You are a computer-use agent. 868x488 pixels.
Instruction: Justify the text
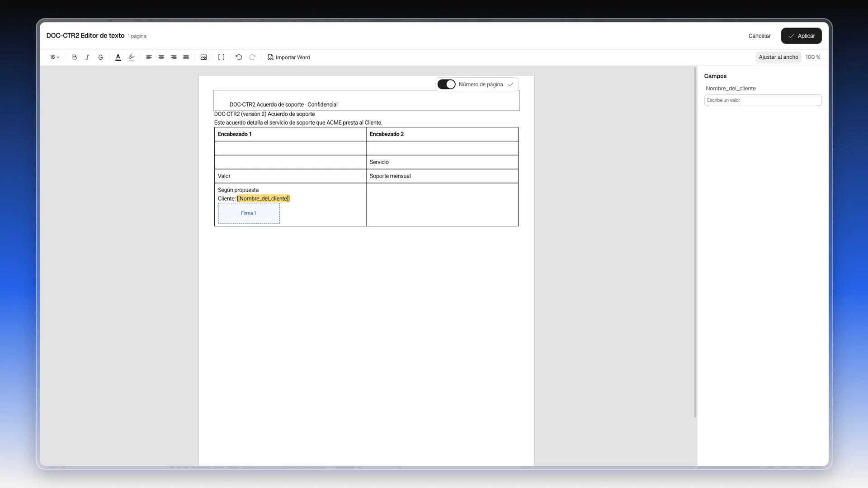click(186, 57)
